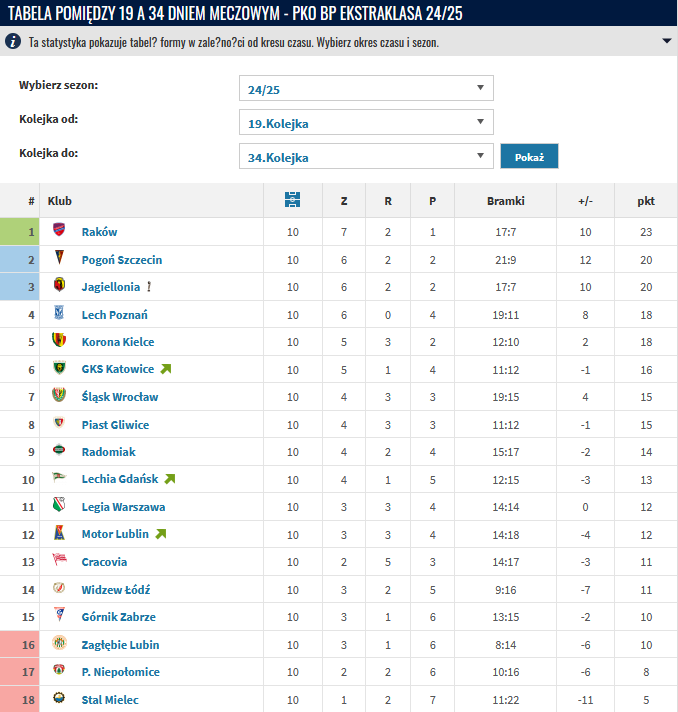Click the matches-played column header icon
The image size is (678, 712).
[292, 200]
